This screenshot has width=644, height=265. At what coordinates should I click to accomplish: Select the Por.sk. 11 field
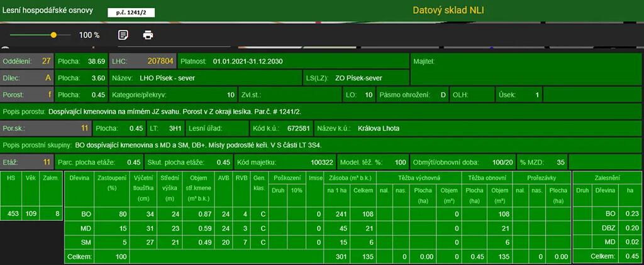click(45, 128)
